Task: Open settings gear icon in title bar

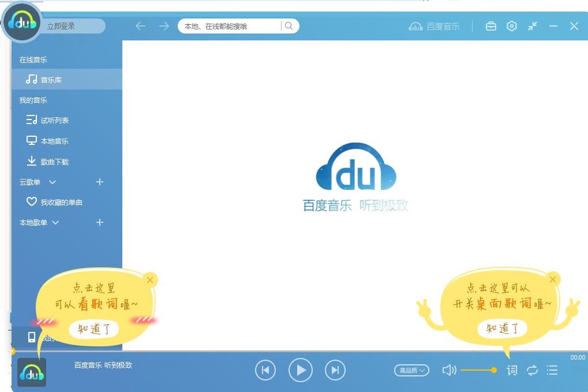Action: [512, 26]
